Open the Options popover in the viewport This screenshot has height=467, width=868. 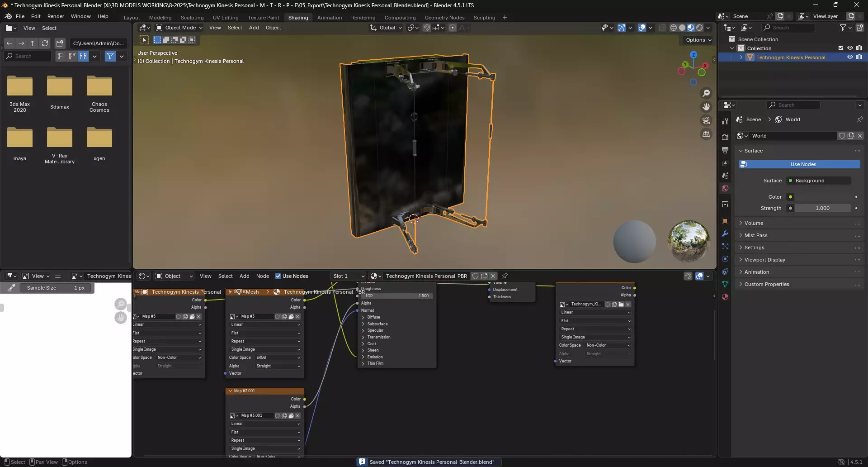coord(698,40)
